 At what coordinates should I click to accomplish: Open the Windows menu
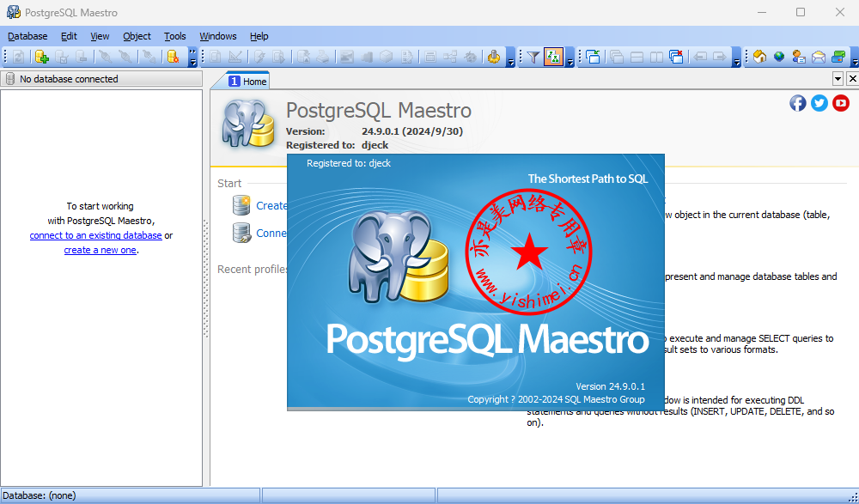pos(218,36)
